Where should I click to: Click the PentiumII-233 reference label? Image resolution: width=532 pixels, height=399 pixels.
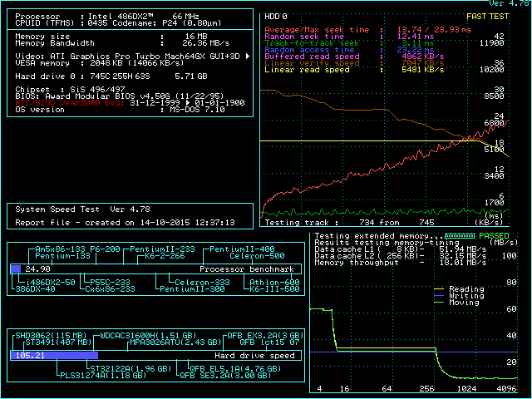[163, 249]
